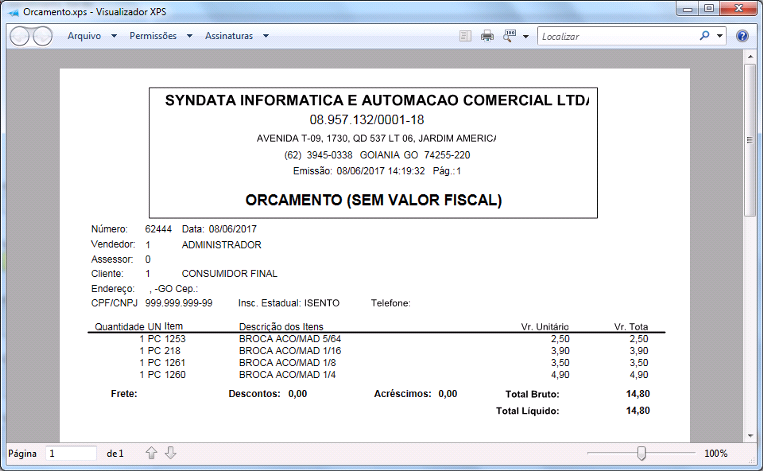Click the grayed document outline icon
The width and height of the screenshot is (763, 471).
(x=465, y=36)
